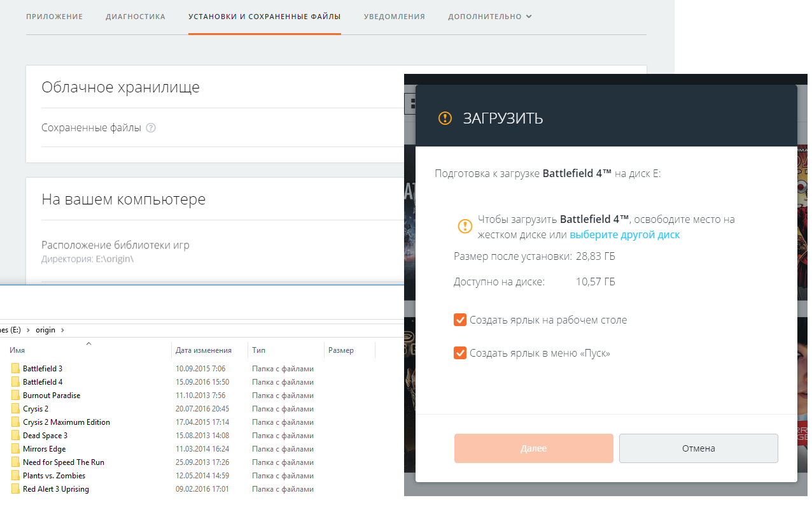Click the Red Alert 3 Uprising name

[x=56, y=489]
